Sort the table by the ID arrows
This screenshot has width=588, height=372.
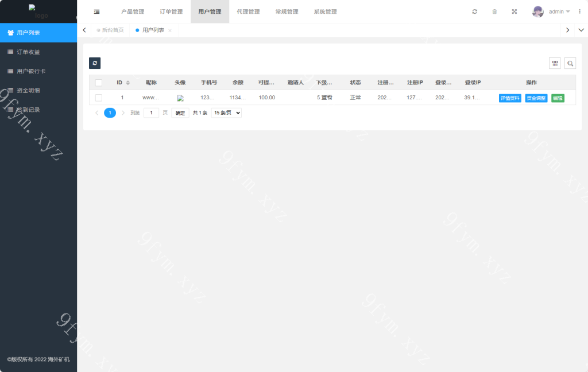pyautogui.click(x=128, y=83)
